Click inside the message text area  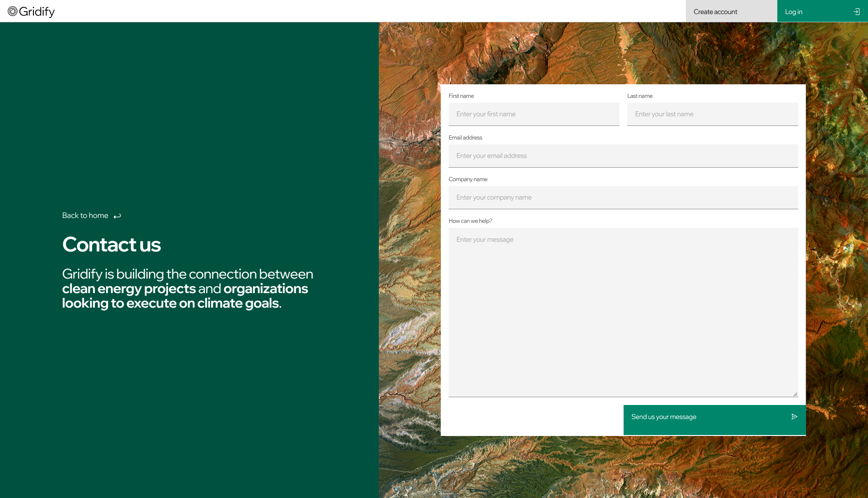coord(623,312)
